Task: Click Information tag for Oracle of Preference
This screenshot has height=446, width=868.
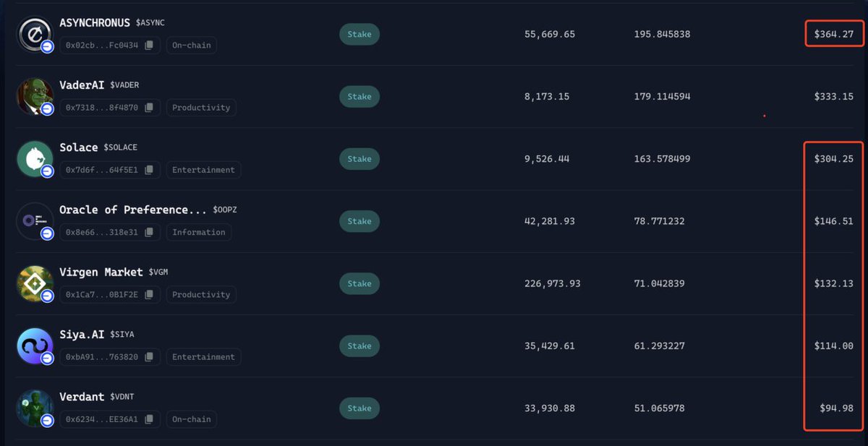Action: (199, 232)
